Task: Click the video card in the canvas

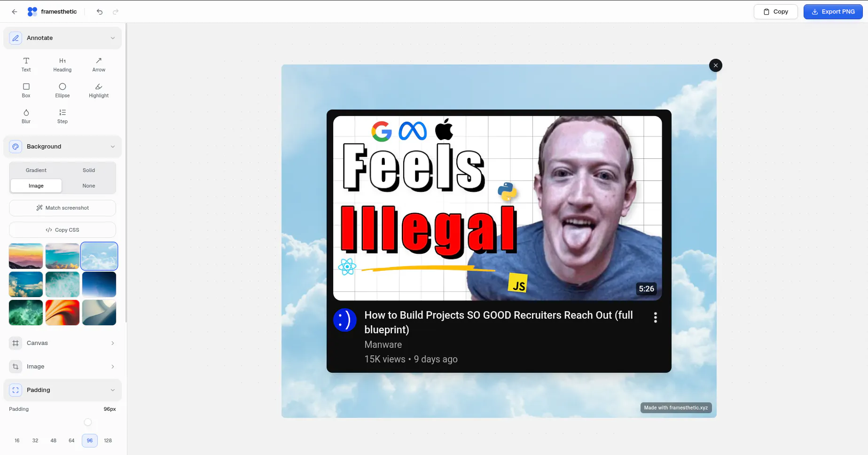Action: click(x=499, y=241)
